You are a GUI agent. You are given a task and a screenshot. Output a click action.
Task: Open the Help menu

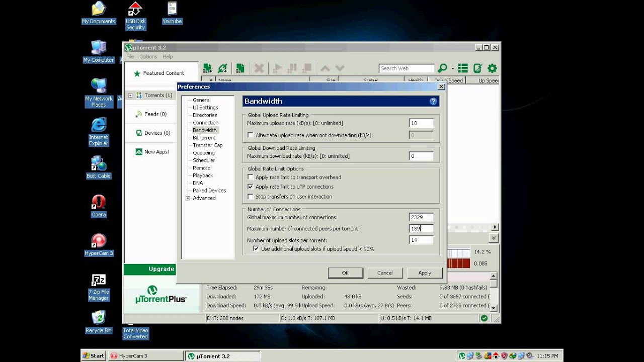(x=168, y=57)
